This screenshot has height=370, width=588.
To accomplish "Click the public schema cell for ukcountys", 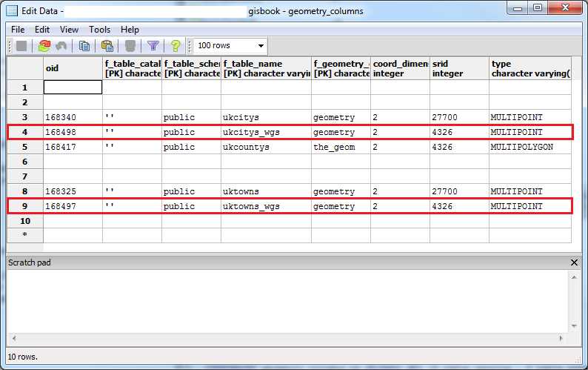I will 191,147.
